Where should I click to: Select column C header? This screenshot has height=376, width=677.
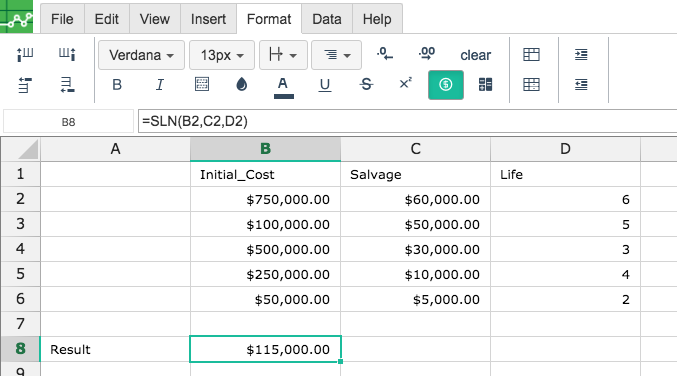(415, 149)
